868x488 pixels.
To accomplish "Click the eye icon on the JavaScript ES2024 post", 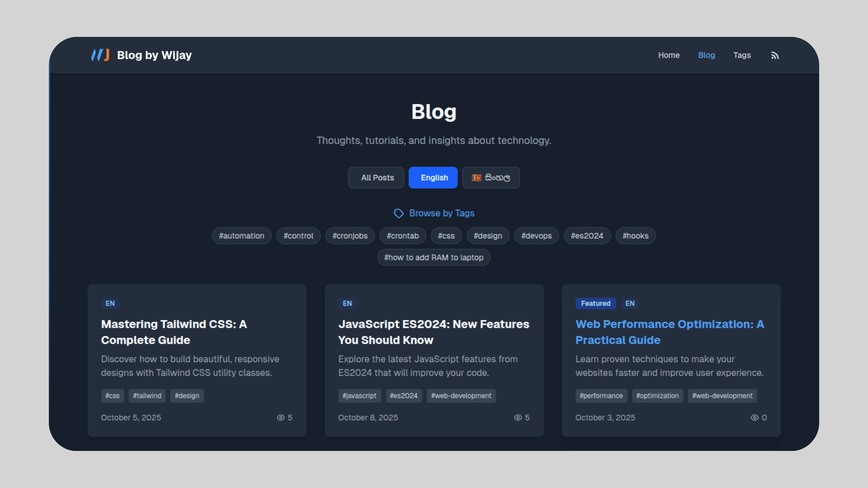I will 517,418.
